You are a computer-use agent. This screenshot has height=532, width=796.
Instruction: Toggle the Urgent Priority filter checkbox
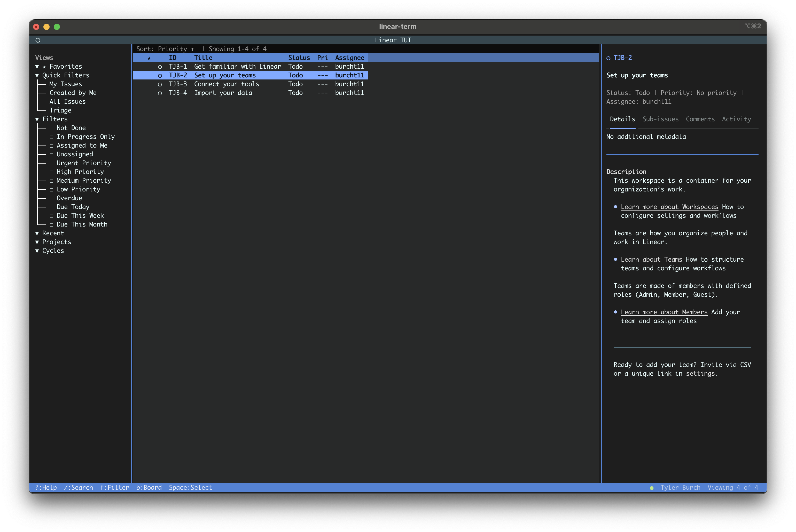click(52, 164)
